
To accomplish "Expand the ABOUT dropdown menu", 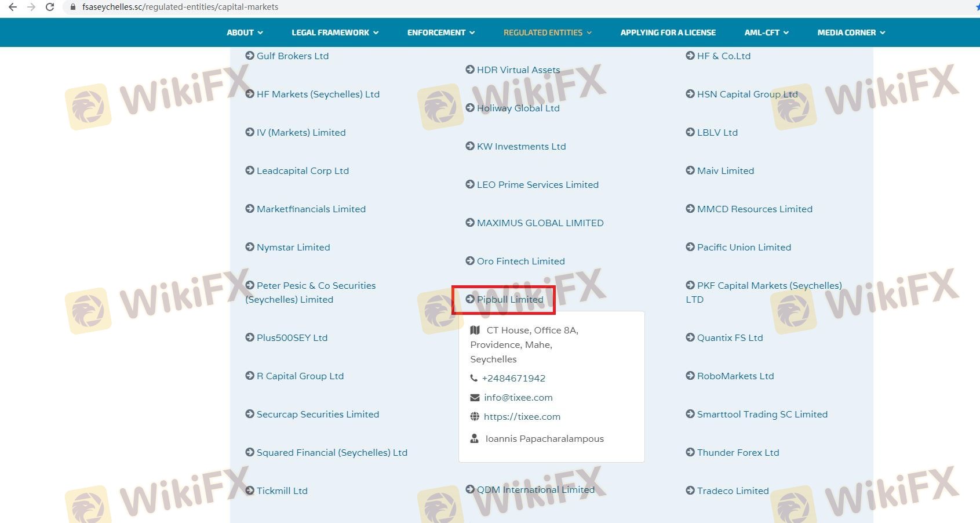I will click(245, 32).
